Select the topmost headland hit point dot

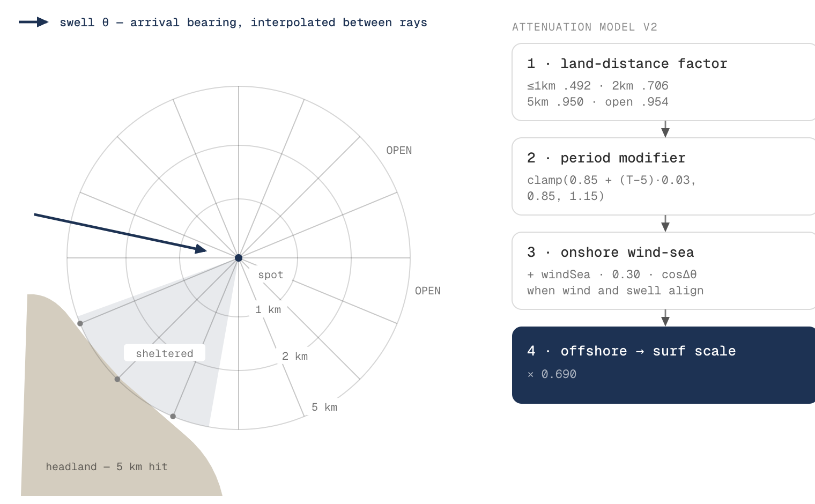[x=80, y=323]
